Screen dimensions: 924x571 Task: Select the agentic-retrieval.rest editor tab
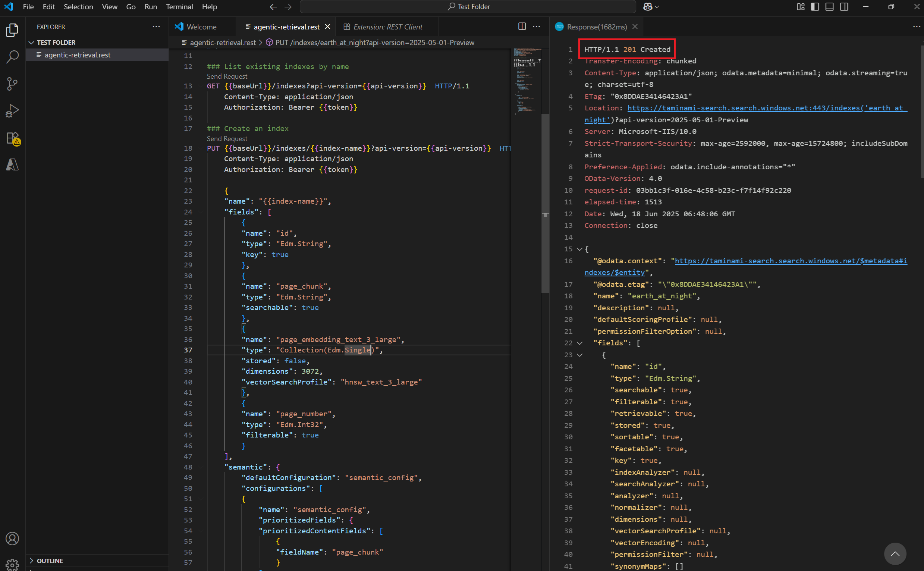pos(286,26)
